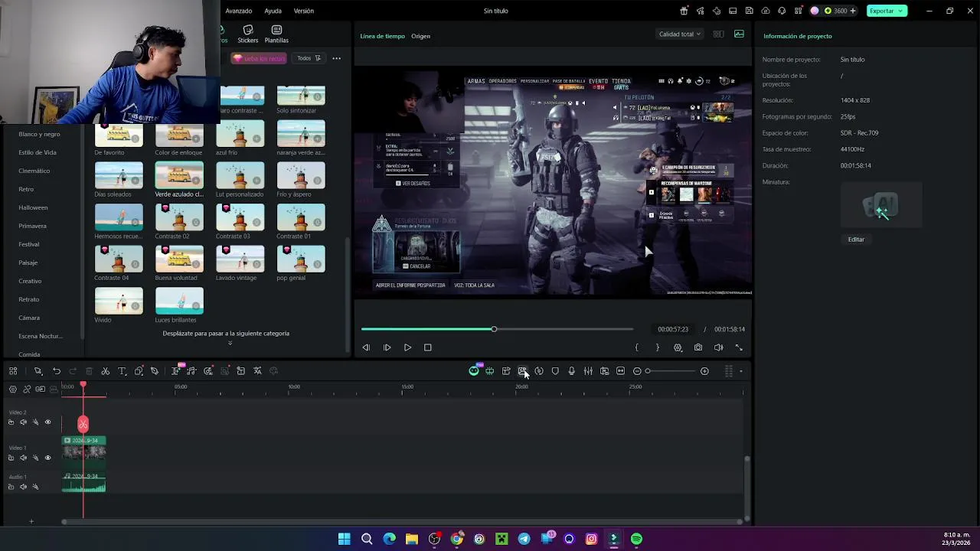Set mark-out with the right brace icon
Viewport: 980px width, 551px height.
657,347
